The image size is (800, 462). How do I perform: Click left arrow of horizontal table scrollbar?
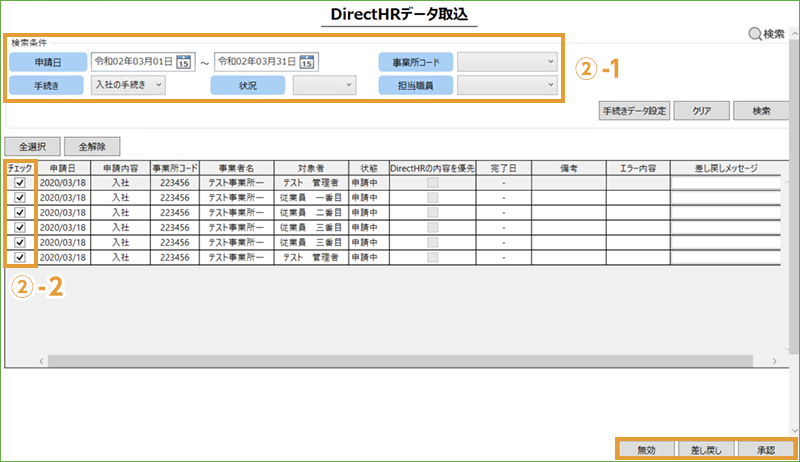tap(41, 361)
